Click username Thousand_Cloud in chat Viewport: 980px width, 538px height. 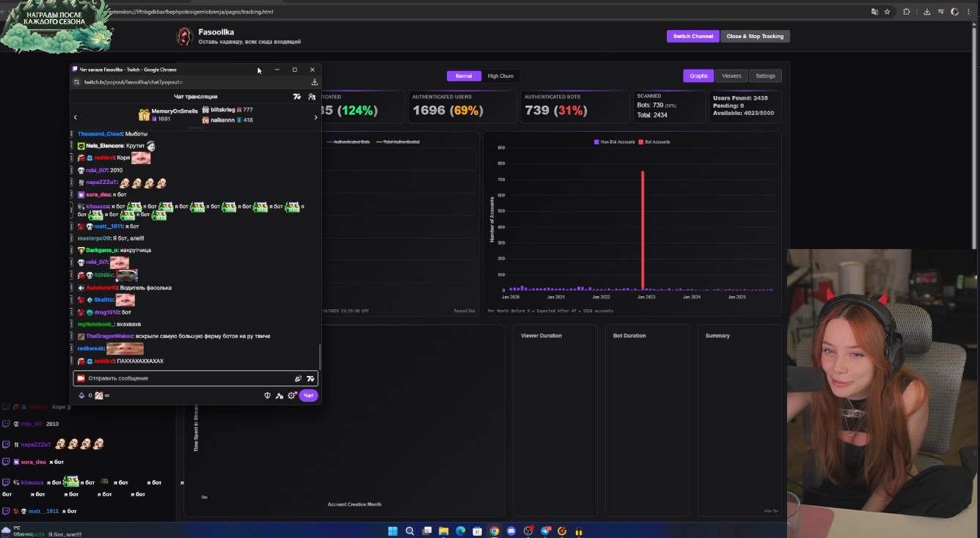tap(100, 134)
